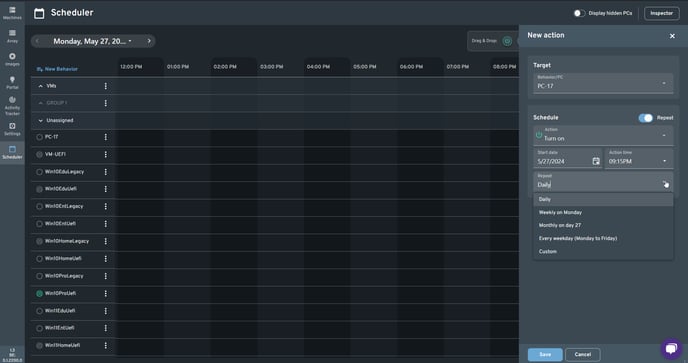688x363 pixels.
Task: Open the options menu for Win10EduUefi row
Action: (x=106, y=189)
